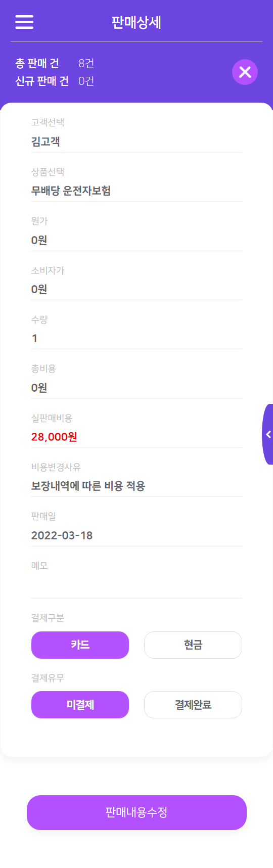Open the hamburger menu icon
273x868 pixels.
(x=24, y=22)
